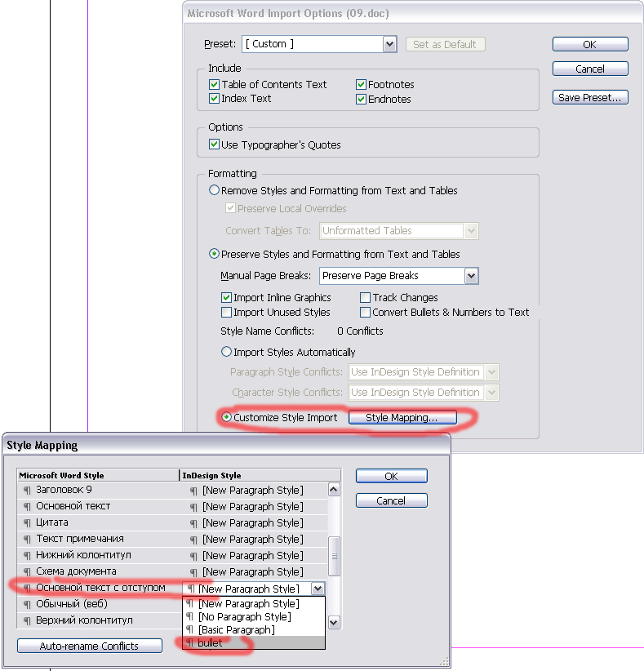The image size is (644, 671).
Task: Enable Track Changes checkbox
Action: (365, 297)
